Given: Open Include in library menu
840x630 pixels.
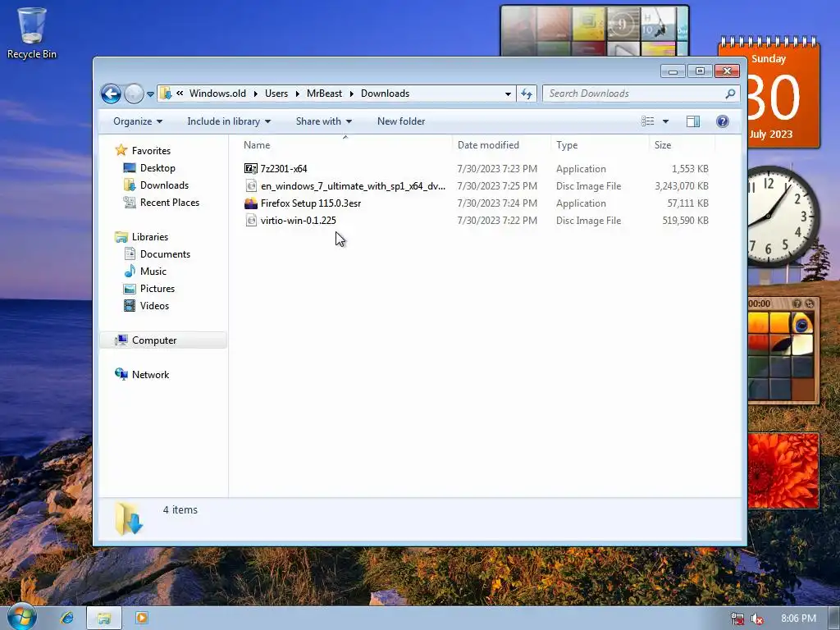Looking at the screenshot, I should coord(229,121).
